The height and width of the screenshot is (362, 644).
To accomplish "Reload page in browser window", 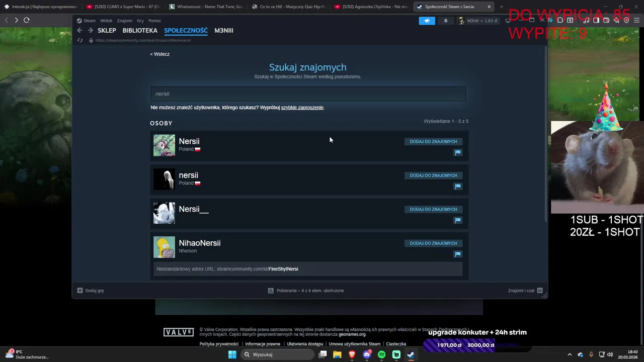I will (x=26, y=20).
